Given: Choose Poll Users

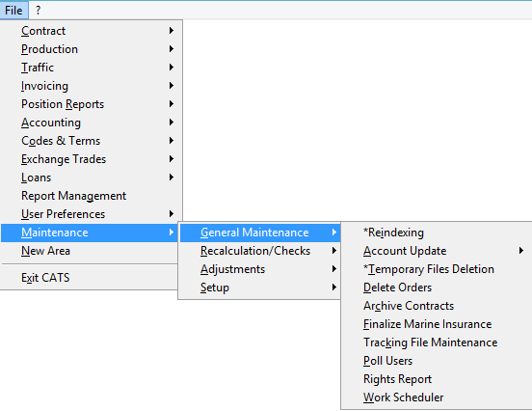Looking at the screenshot, I should point(437,361).
